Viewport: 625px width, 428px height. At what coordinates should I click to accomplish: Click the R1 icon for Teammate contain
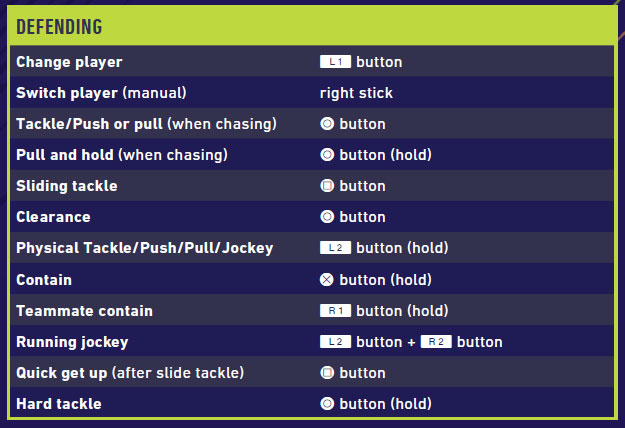click(335, 311)
